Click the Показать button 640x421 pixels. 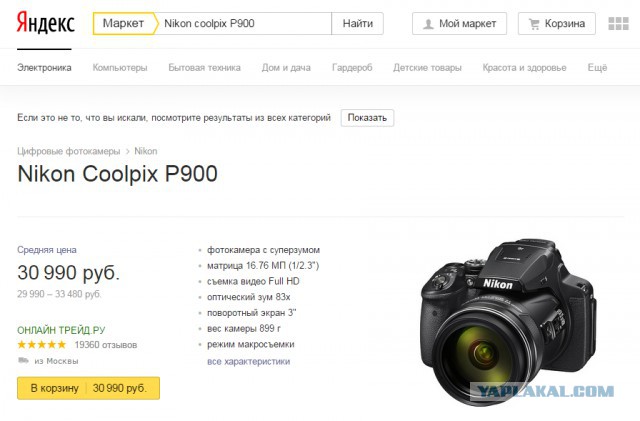pos(367,118)
